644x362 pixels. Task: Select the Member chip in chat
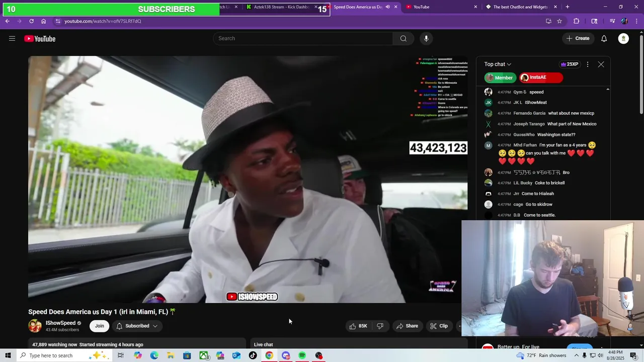click(x=500, y=77)
